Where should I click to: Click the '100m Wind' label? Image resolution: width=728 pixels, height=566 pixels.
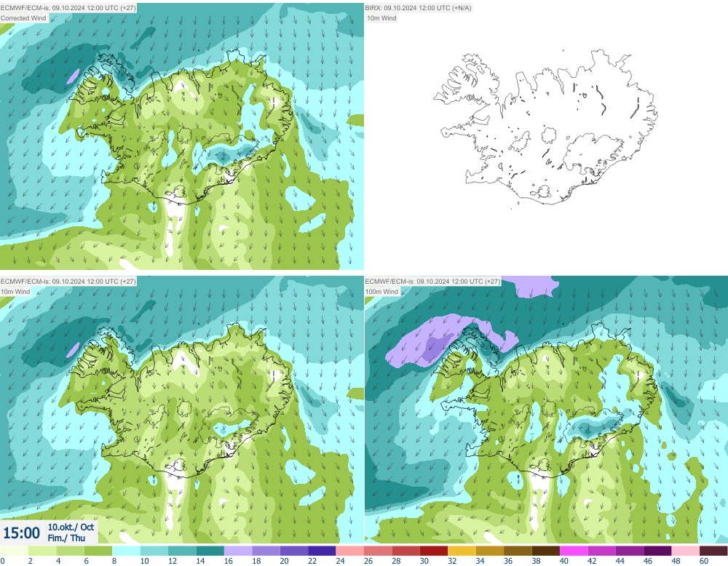point(381,291)
